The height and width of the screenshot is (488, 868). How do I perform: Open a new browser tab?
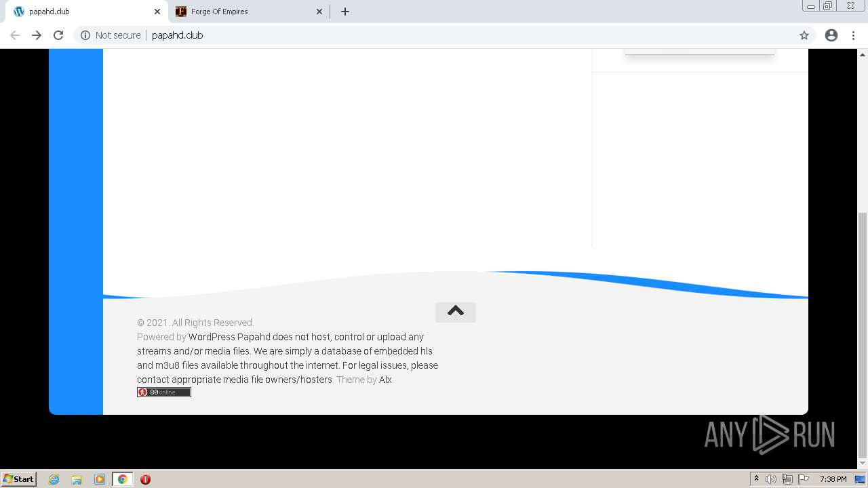click(344, 12)
